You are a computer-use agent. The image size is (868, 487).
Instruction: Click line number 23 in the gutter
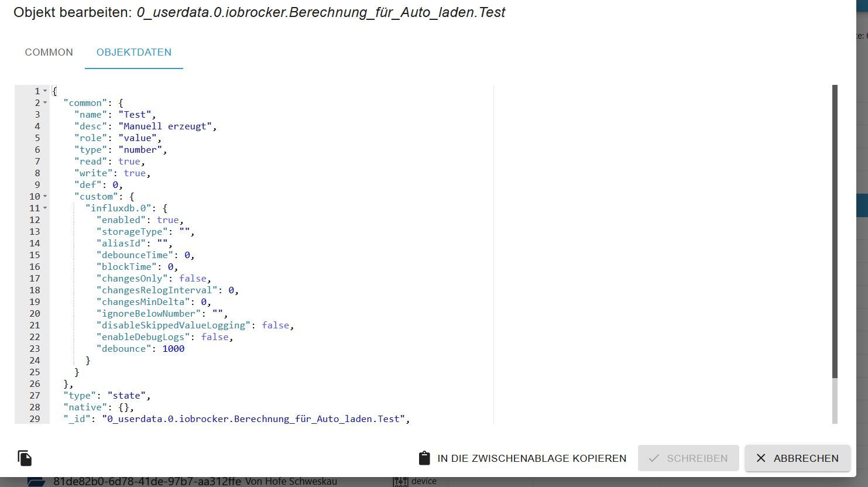34,349
